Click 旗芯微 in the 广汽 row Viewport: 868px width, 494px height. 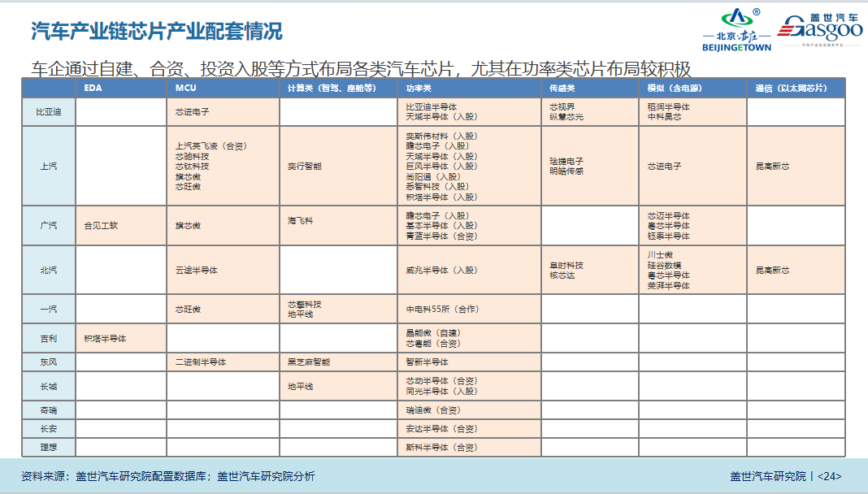[188, 226]
